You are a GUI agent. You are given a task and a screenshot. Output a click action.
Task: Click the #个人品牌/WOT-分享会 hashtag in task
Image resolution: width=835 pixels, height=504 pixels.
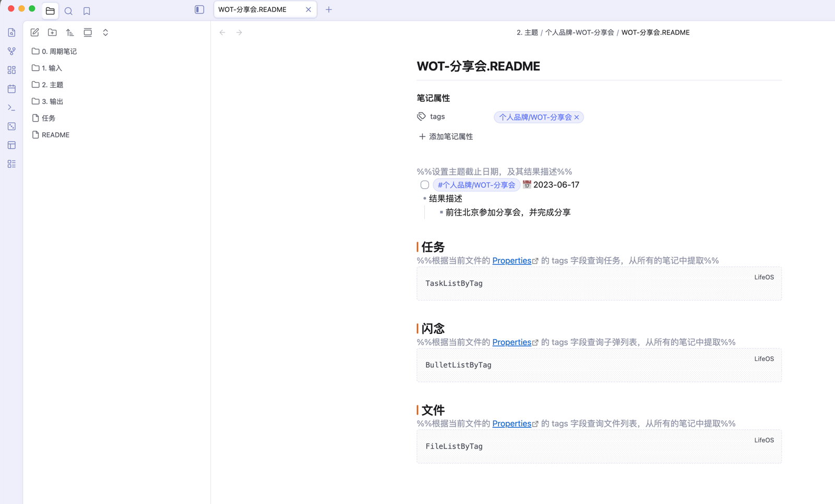click(476, 185)
